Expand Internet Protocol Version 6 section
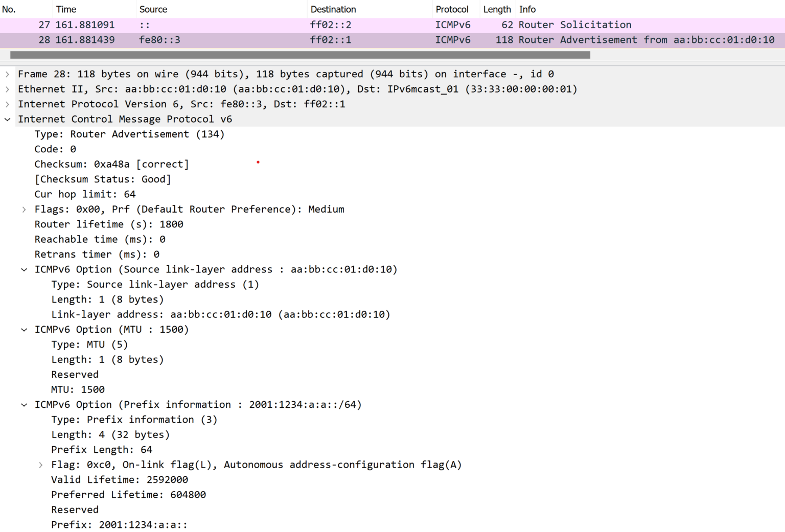Screen dimensions: 785x532 tap(7, 104)
